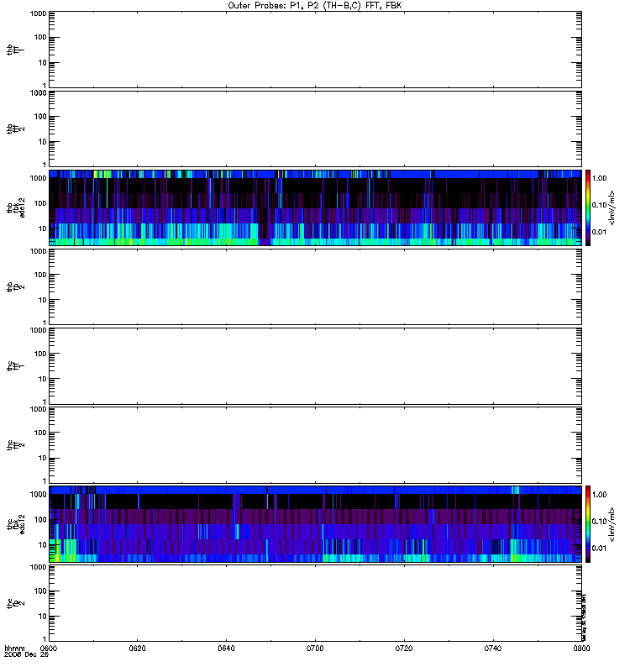Select the "thc fff 1" panel label

click(15, 366)
